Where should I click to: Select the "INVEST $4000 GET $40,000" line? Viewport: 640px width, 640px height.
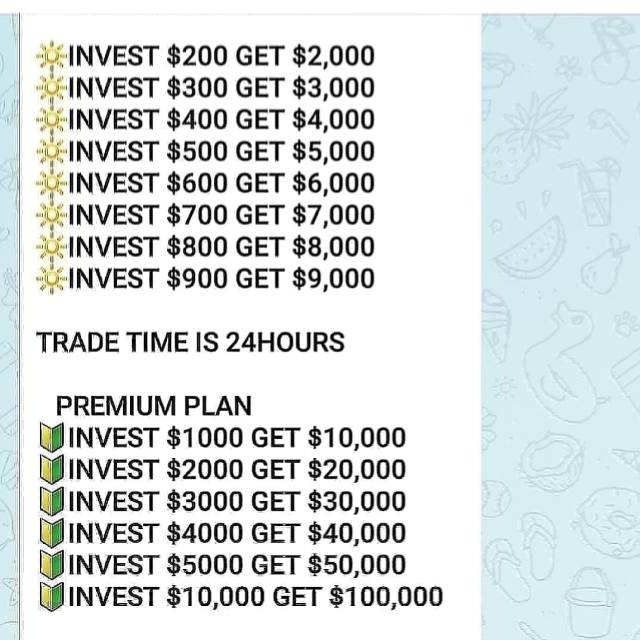[x=237, y=533]
